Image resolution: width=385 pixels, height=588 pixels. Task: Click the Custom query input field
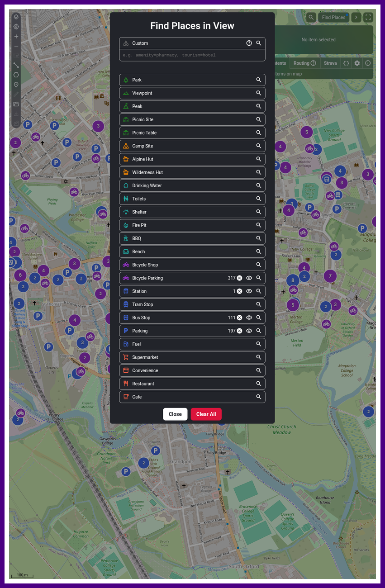pos(192,55)
